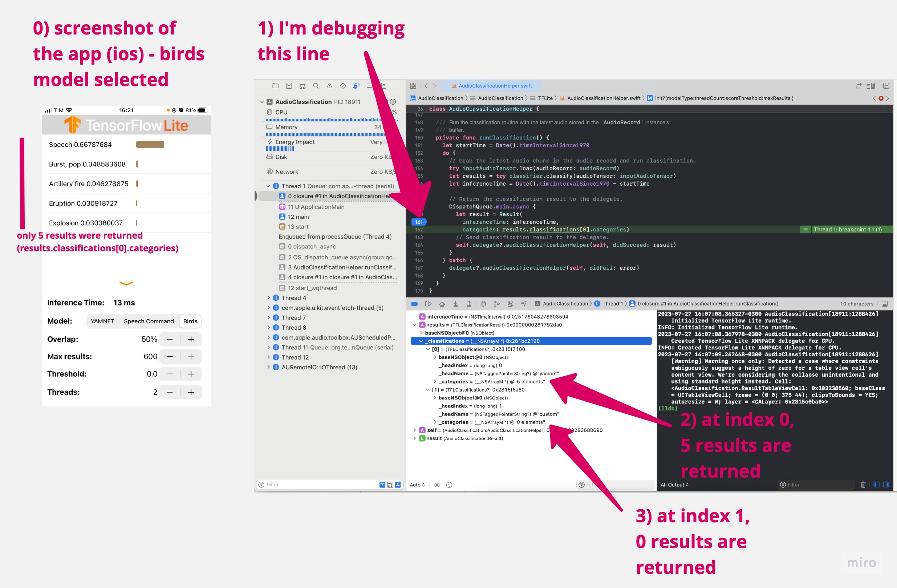The image size is (897, 588).
Task: Toggle Environment Overrides in debug bar
Action: pos(510,304)
